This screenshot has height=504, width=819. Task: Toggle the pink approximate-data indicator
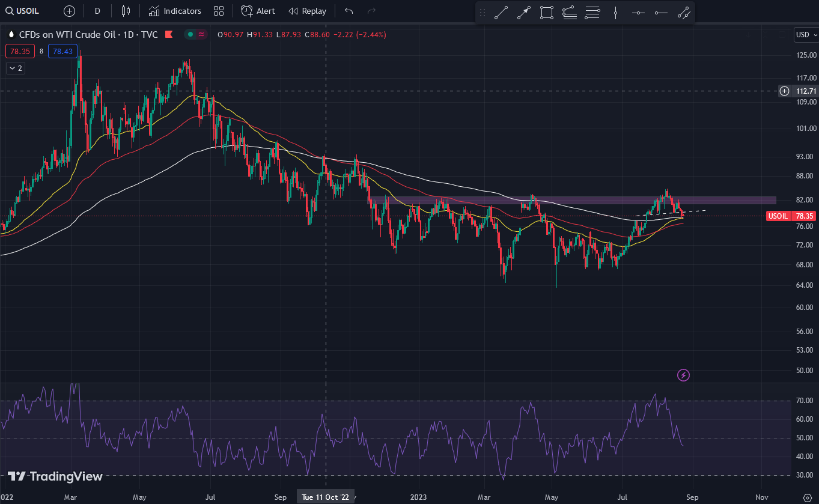201,35
